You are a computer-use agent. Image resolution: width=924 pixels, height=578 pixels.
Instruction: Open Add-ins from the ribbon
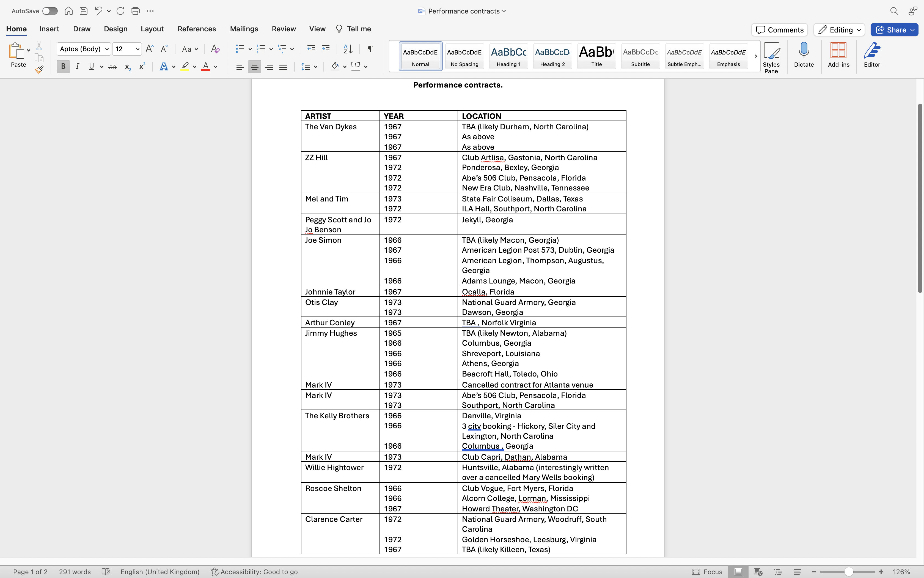(x=838, y=55)
